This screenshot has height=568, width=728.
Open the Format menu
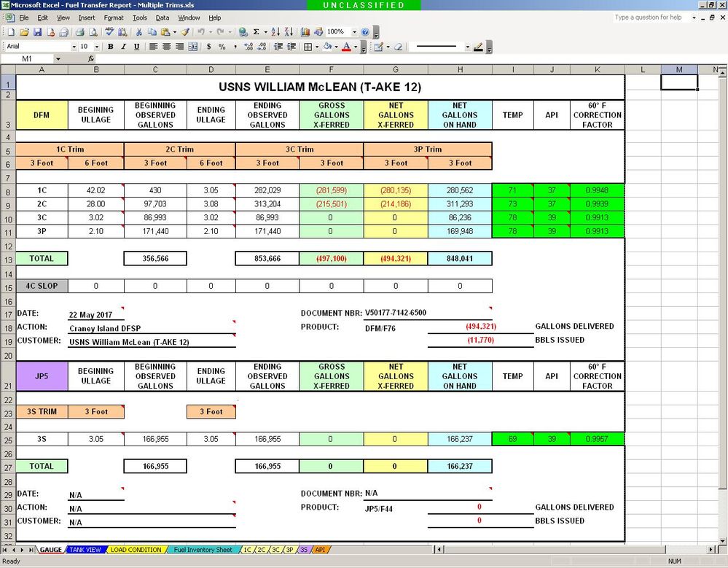(x=114, y=17)
